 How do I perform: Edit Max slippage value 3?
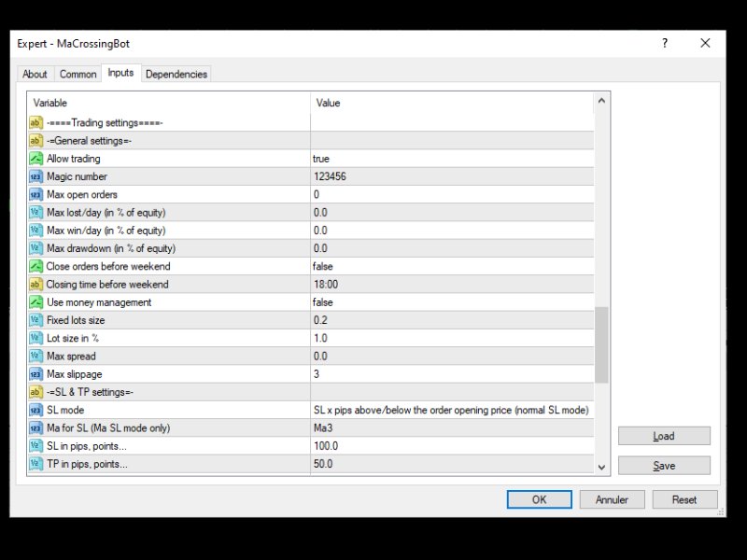(x=452, y=374)
